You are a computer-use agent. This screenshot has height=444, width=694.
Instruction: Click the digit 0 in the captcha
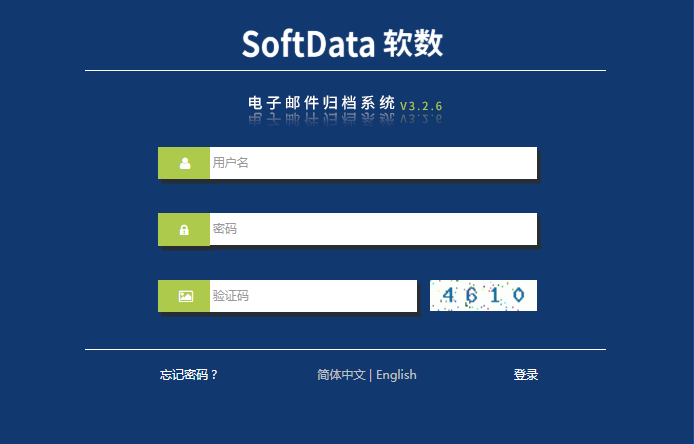tap(518, 296)
